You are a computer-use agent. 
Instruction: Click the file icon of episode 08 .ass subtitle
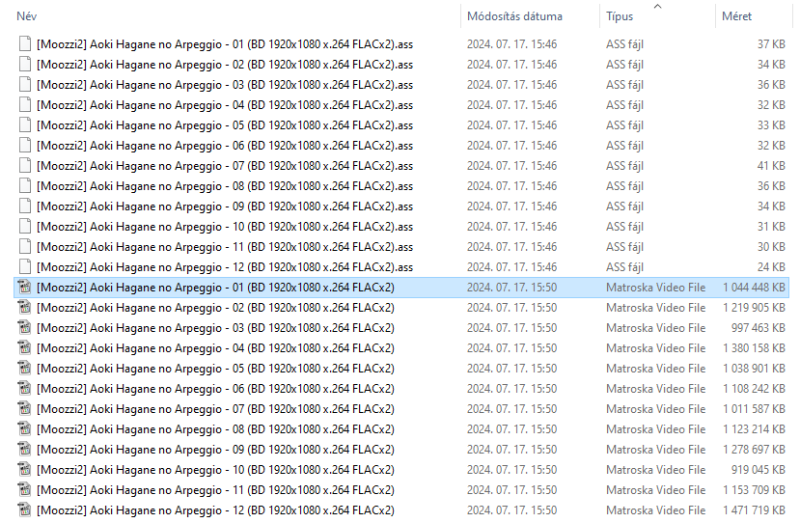click(x=24, y=186)
